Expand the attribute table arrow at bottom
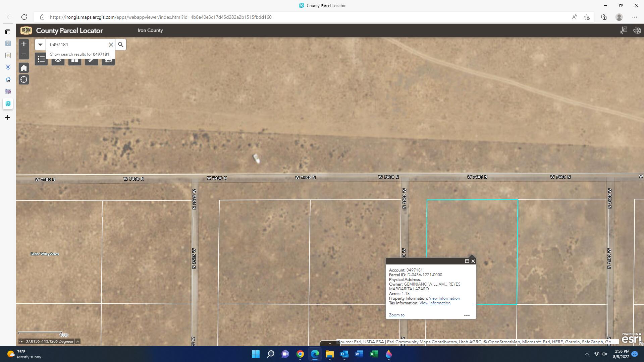Image resolution: width=644 pixels, height=362 pixels. pos(330,343)
